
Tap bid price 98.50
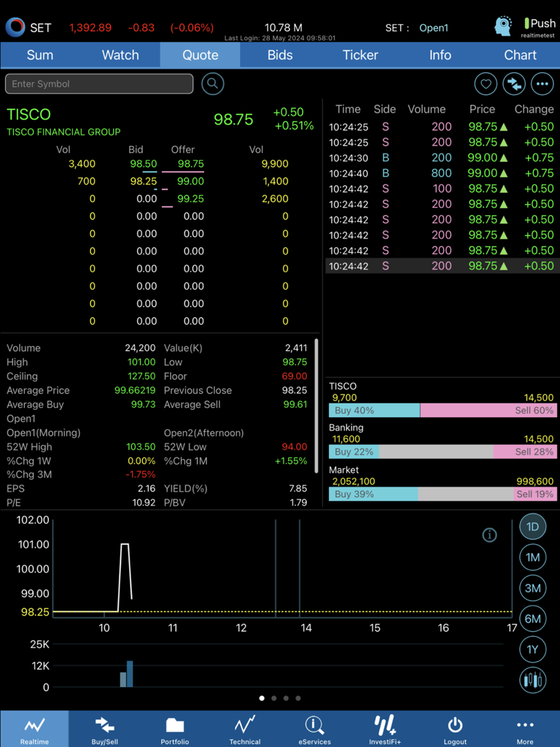144,164
